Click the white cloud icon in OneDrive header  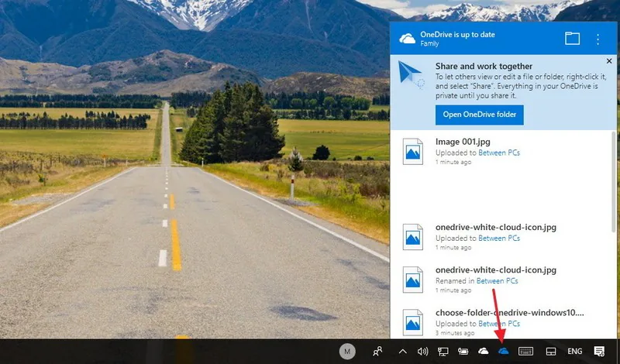coord(408,39)
